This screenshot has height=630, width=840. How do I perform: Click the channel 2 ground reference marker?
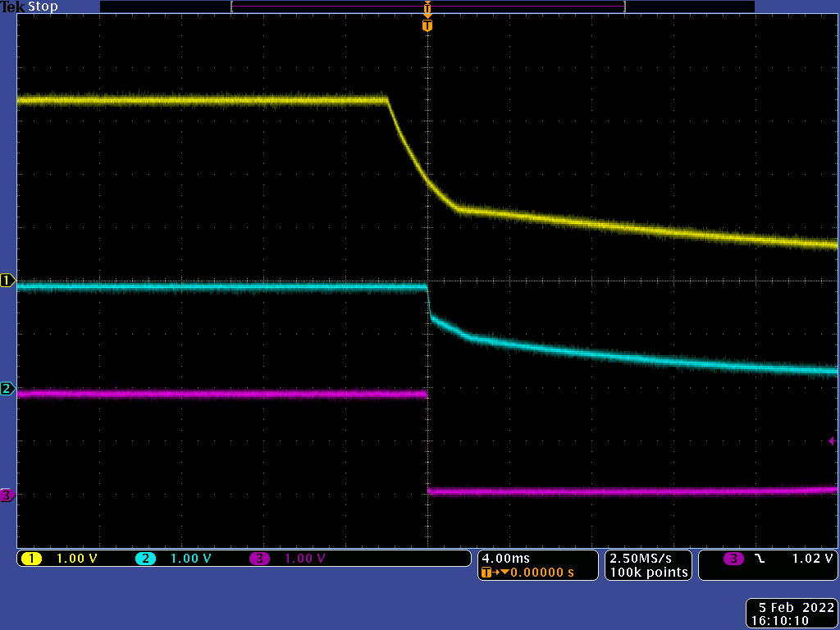[x=7, y=388]
